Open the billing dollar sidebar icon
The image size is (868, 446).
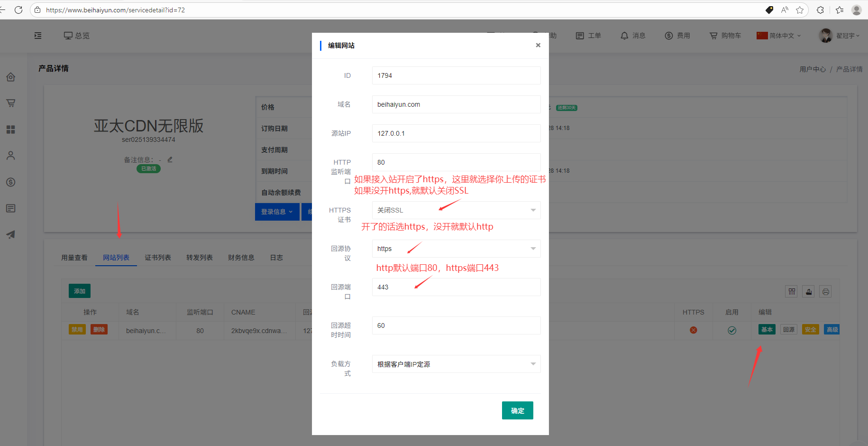tap(11, 182)
